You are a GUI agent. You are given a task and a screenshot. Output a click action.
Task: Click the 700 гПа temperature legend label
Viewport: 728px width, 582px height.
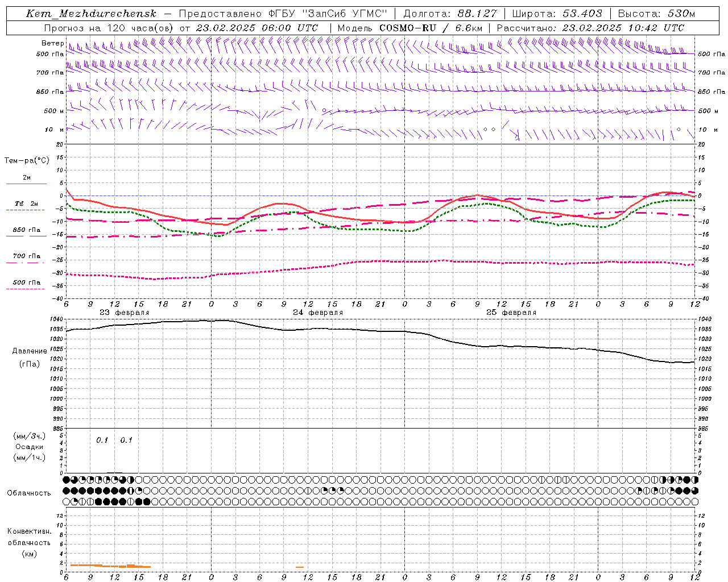(27, 256)
